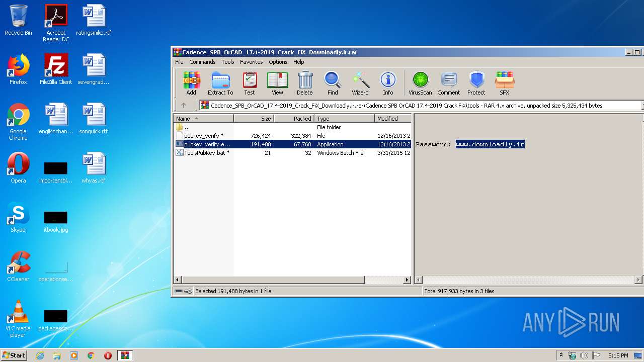Open the View toolbar icon

tap(277, 83)
